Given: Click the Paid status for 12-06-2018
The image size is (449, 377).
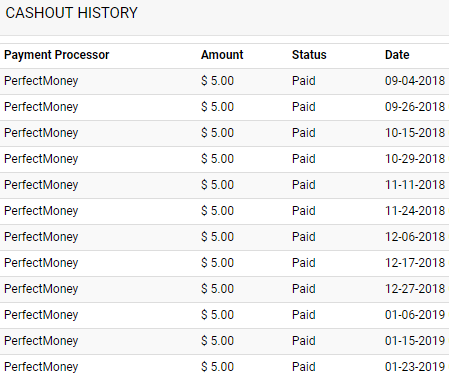Looking at the screenshot, I should (304, 237).
